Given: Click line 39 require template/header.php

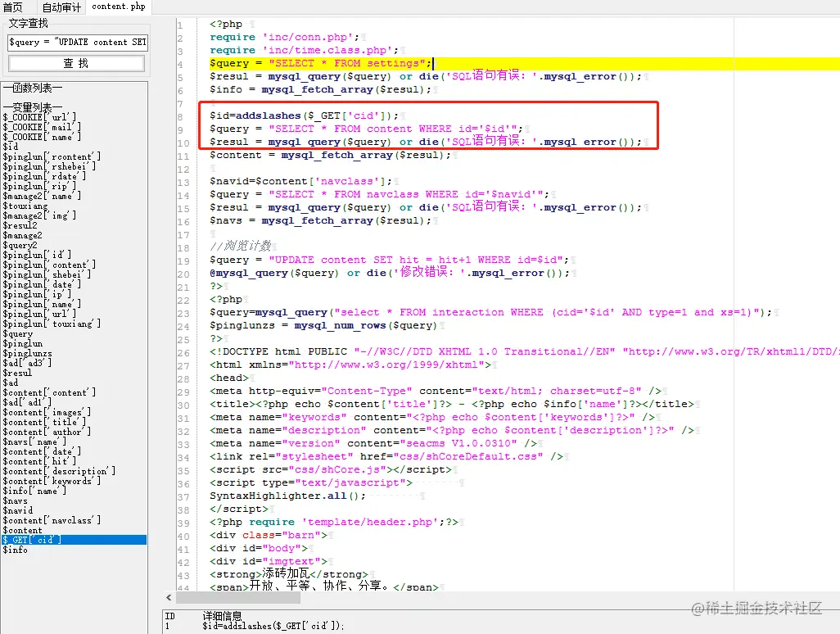Looking at the screenshot, I should [x=334, y=522].
